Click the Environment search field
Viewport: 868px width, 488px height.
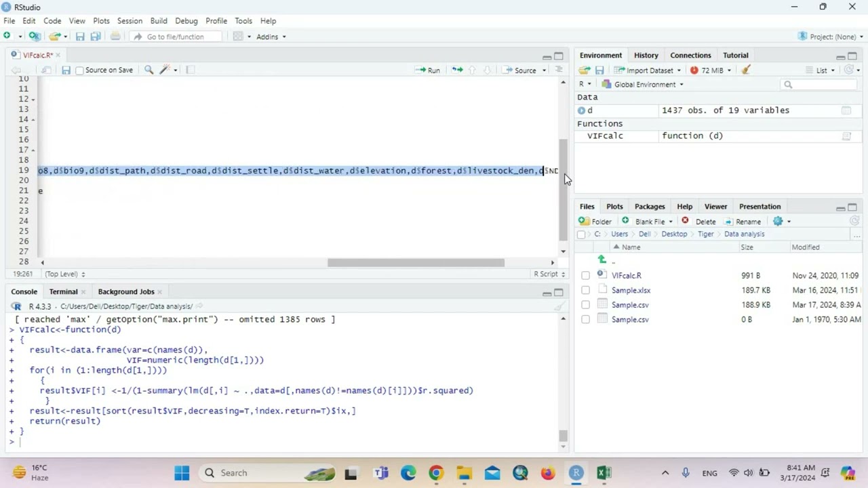[819, 85]
